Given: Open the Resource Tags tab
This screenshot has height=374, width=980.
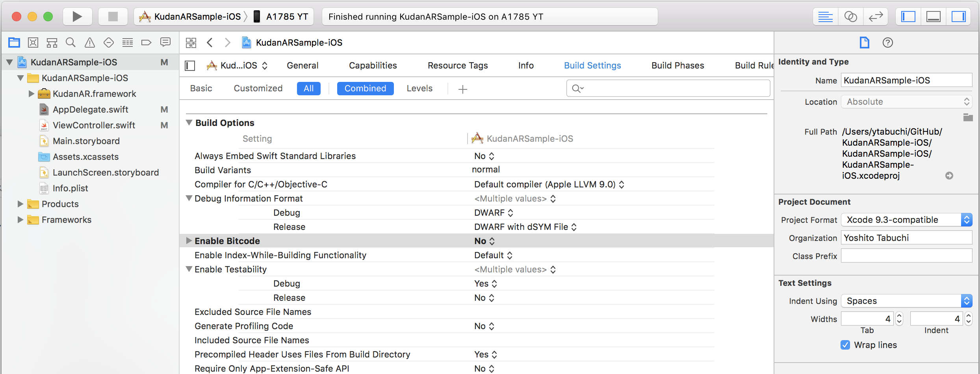Looking at the screenshot, I should [x=458, y=65].
